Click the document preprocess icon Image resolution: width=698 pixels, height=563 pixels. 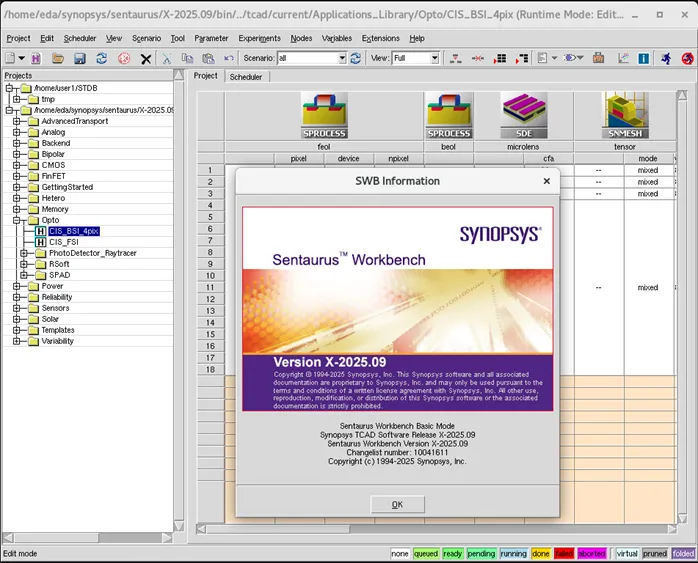click(x=542, y=58)
